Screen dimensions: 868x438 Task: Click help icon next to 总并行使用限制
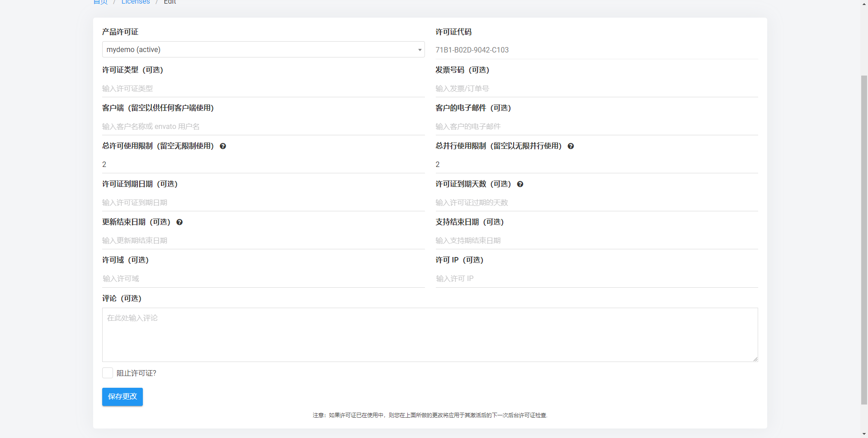[x=571, y=146]
